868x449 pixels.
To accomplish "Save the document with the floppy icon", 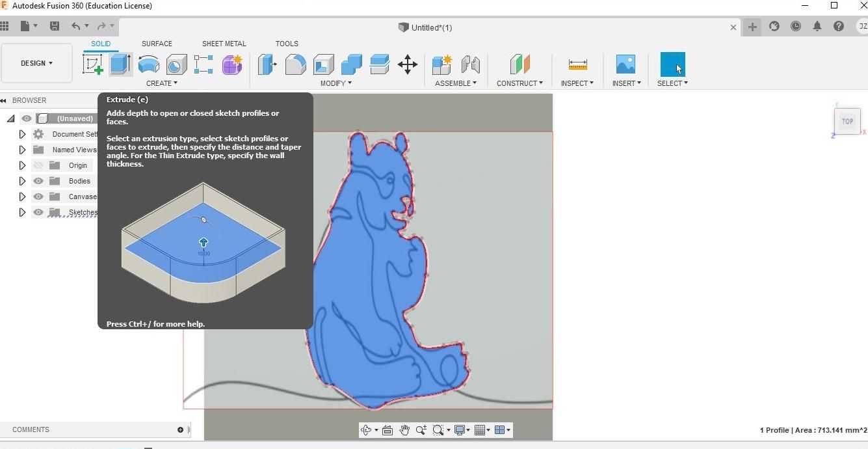I will click(55, 27).
